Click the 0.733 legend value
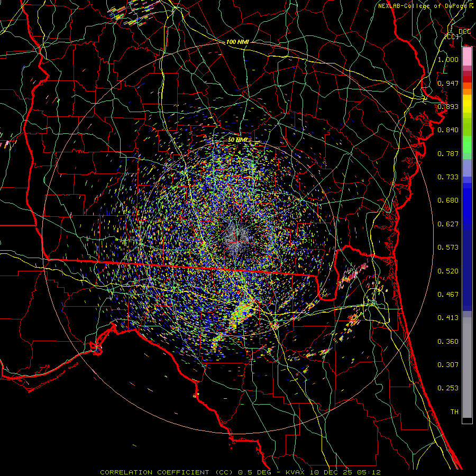 [448, 177]
